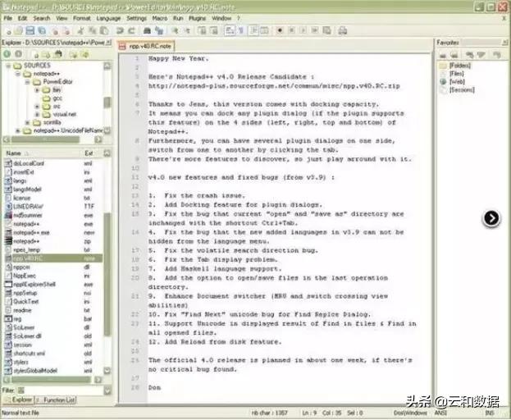Expand the src folder node
Viewport: 511px width, 420px height.
tap(37, 107)
